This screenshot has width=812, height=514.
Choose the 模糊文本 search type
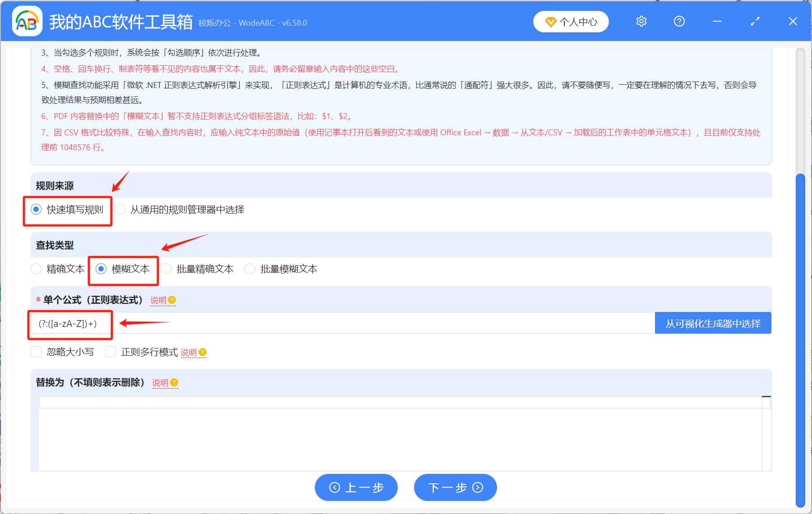point(101,269)
